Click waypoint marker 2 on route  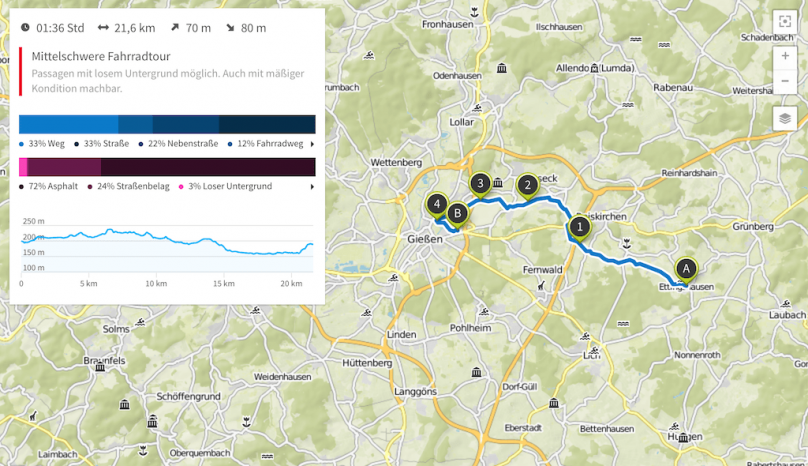pyautogui.click(x=526, y=184)
